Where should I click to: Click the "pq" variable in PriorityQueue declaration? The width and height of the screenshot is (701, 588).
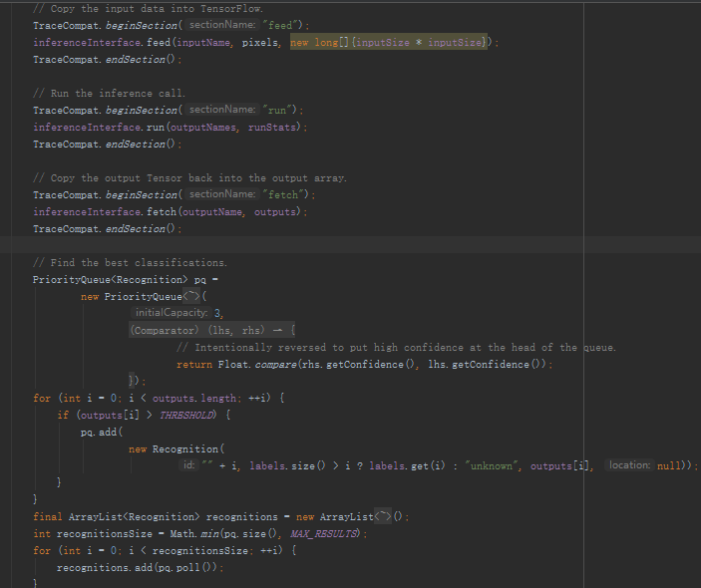pyautogui.click(x=200, y=280)
